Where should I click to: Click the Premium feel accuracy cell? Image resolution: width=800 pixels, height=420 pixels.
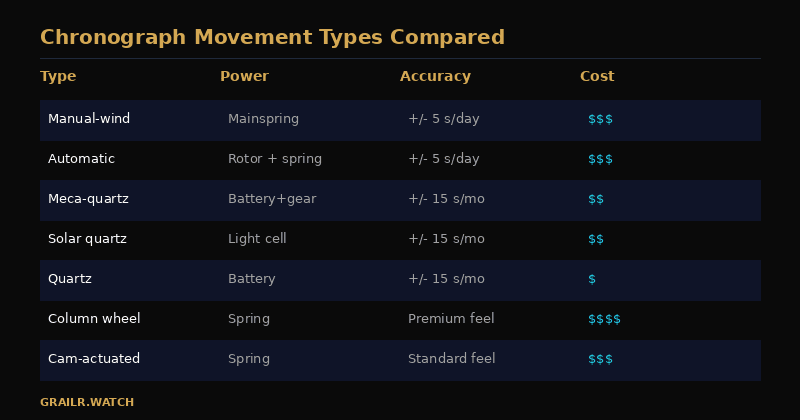click(451, 319)
